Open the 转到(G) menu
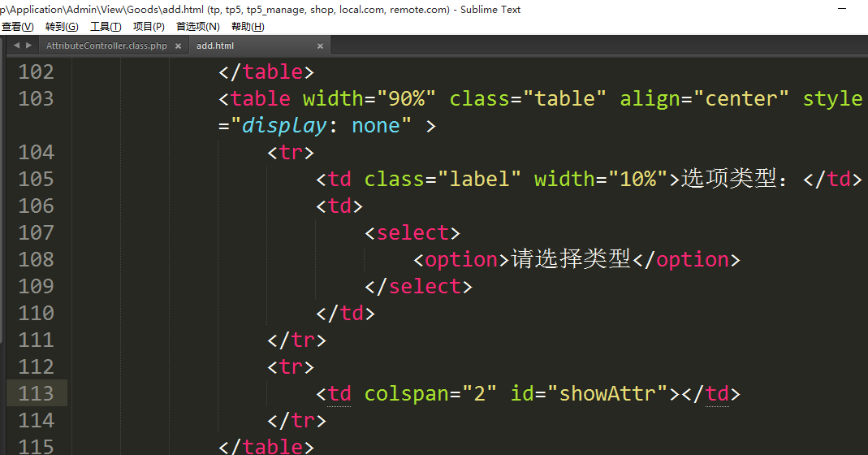 pos(62,27)
